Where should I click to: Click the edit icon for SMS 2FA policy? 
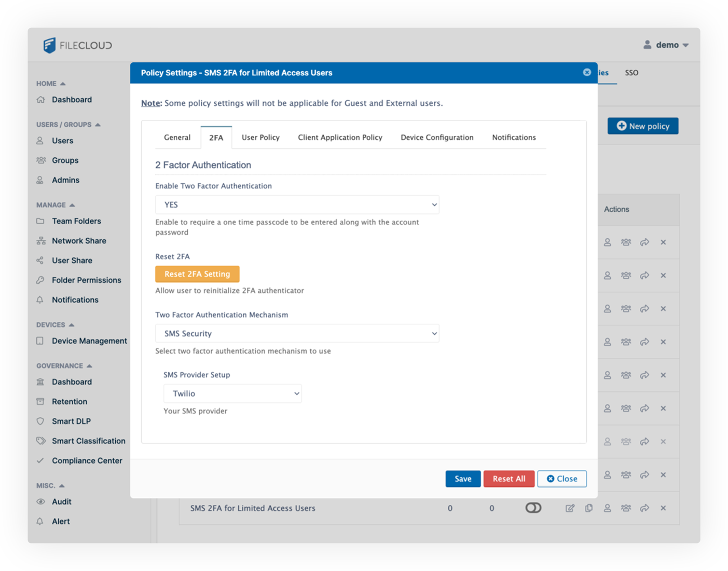570,508
